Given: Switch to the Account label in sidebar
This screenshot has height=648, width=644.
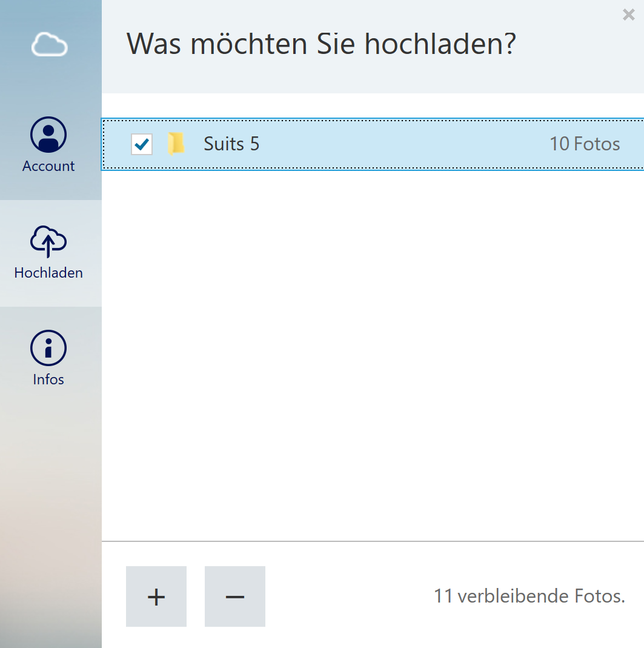Looking at the screenshot, I should pos(48,166).
